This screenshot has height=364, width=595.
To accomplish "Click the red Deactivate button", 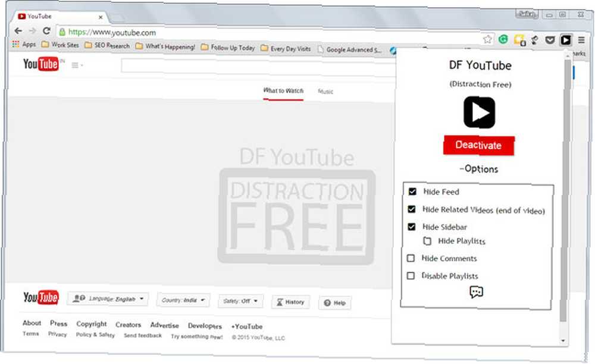I will (x=479, y=145).
